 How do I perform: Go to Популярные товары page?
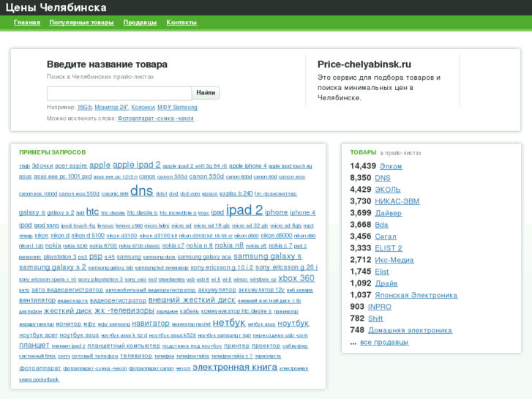[82, 23]
